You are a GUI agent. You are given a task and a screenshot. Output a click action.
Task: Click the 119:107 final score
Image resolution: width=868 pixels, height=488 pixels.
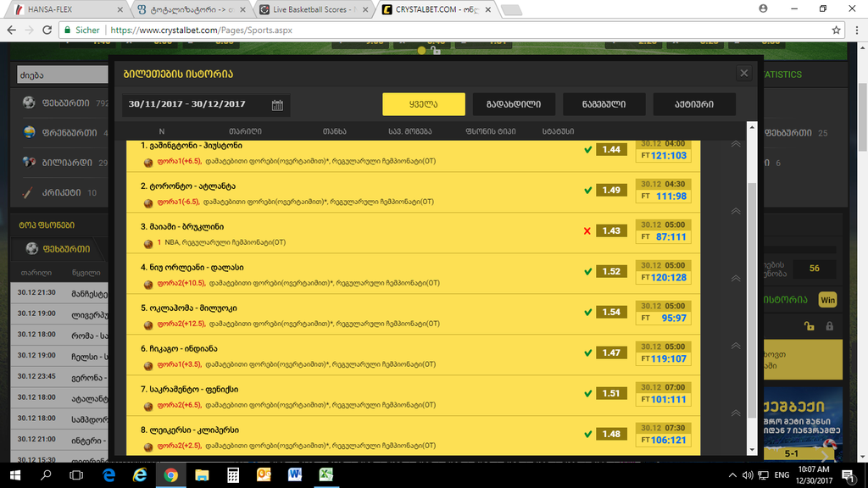669,359
